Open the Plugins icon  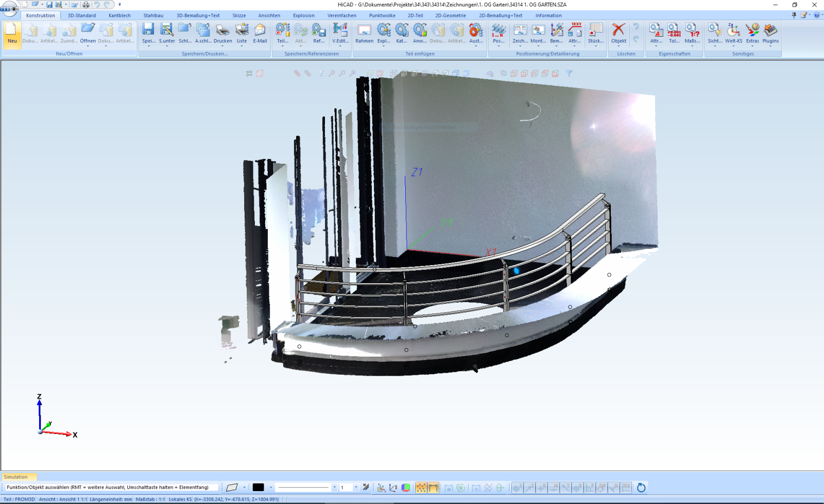tap(770, 30)
